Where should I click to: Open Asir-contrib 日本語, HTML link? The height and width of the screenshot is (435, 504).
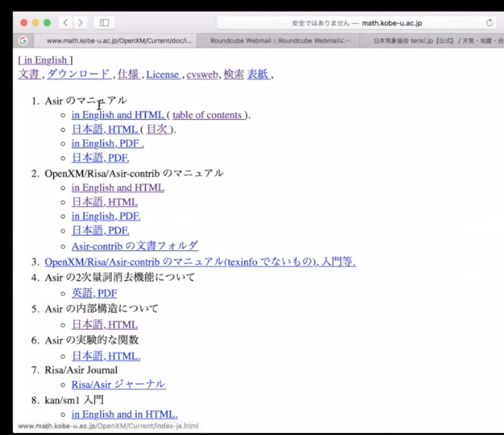click(105, 202)
